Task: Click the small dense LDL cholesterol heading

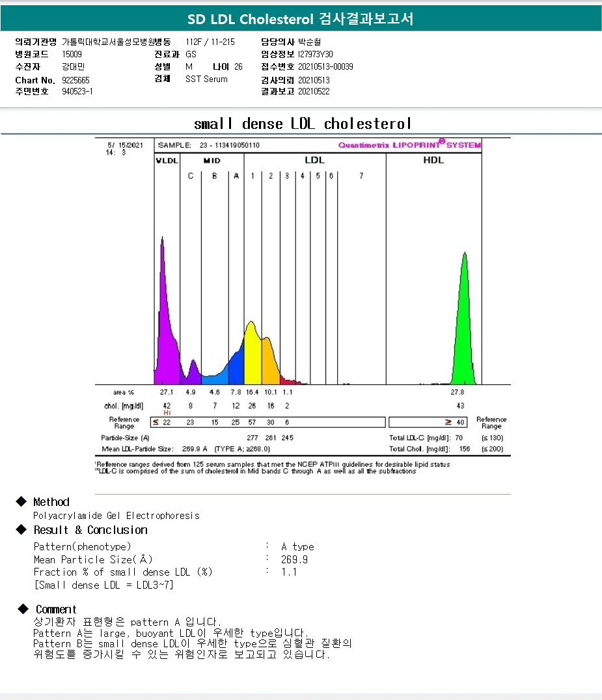Action: [302, 124]
